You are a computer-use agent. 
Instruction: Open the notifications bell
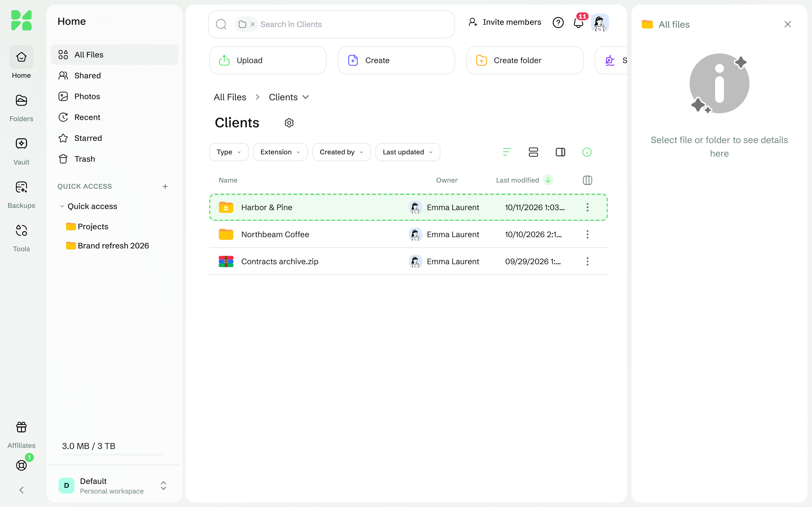[579, 23]
